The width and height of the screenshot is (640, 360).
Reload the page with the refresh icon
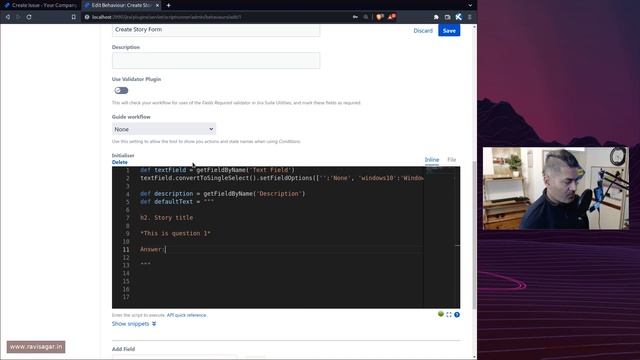(29, 17)
